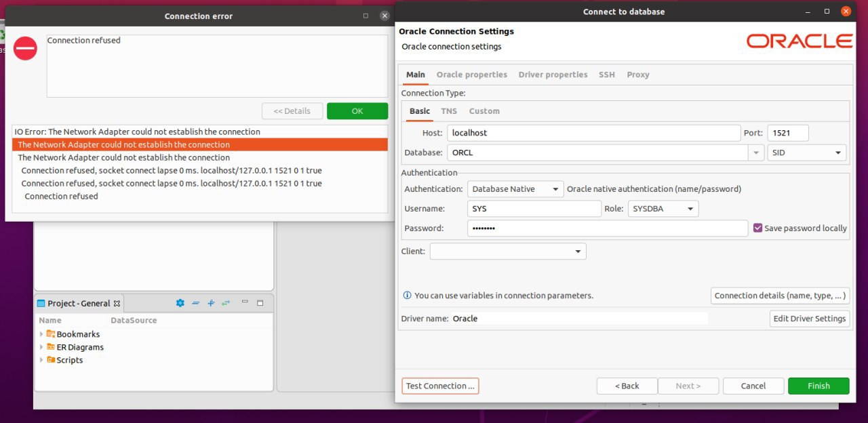This screenshot has width=868, height=423.
Task: Click the Test Connection button
Action: pyautogui.click(x=440, y=386)
